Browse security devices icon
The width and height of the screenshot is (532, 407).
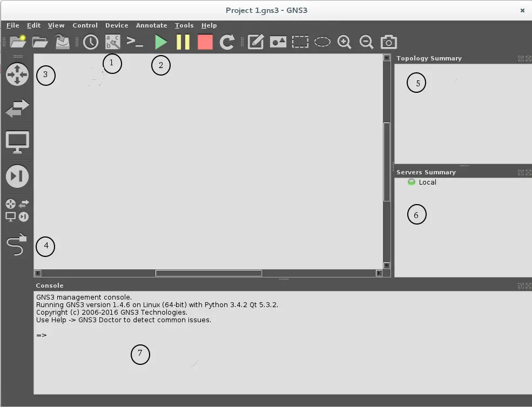click(x=17, y=177)
